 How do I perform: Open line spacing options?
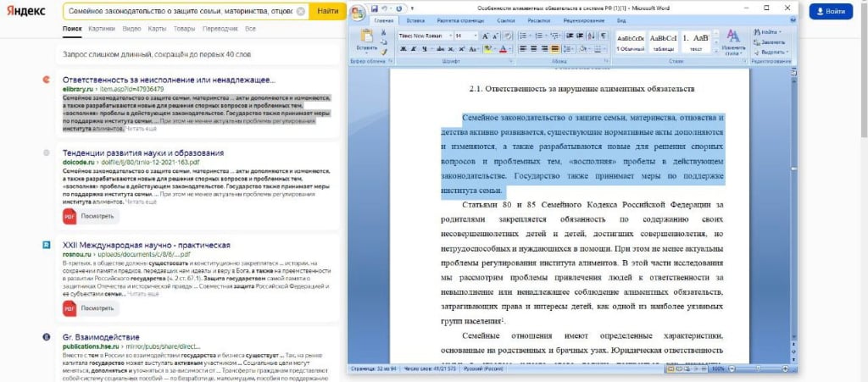[x=569, y=49]
